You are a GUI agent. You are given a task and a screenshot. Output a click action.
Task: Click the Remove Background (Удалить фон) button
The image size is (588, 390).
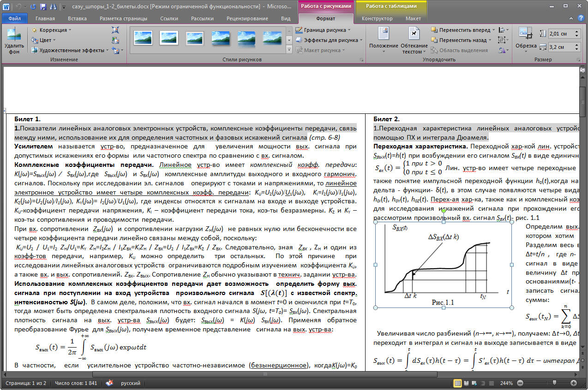tap(14, 41)
